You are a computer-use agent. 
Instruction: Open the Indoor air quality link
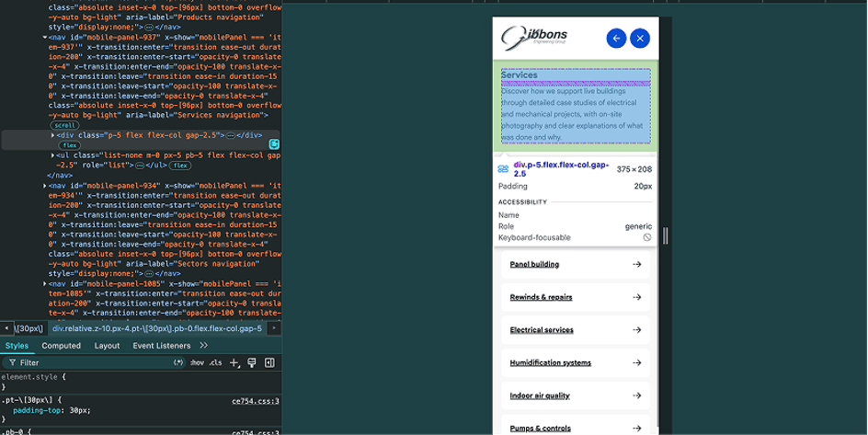tap(540, 395)
